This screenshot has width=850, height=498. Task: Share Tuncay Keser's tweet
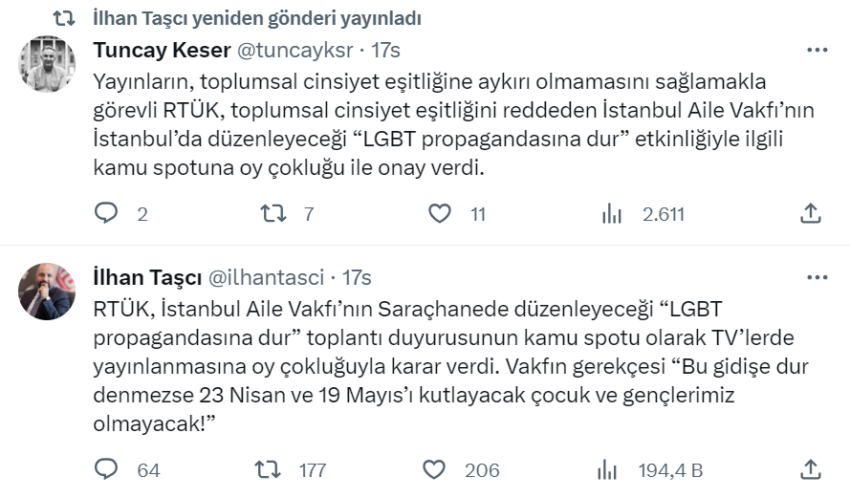(x=812, y=213)
